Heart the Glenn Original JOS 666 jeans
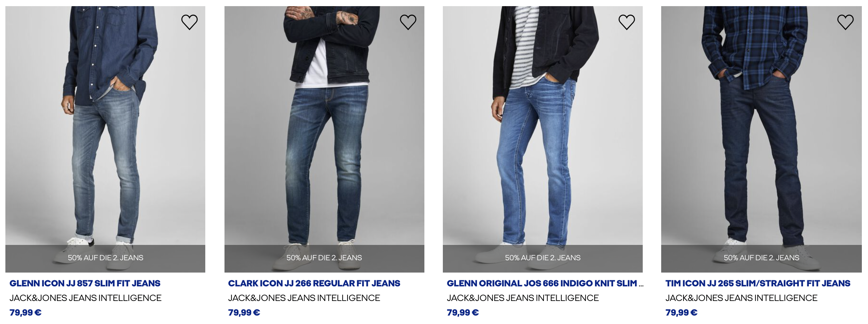The image size is (868, 324). pyautogui.click(x=627, y=22)
